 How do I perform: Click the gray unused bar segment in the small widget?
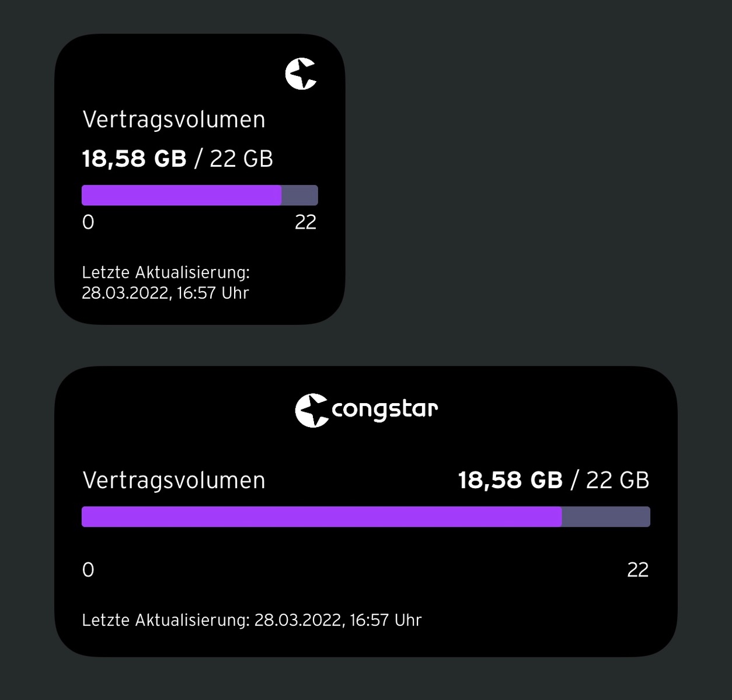click(x=299, y=195)
